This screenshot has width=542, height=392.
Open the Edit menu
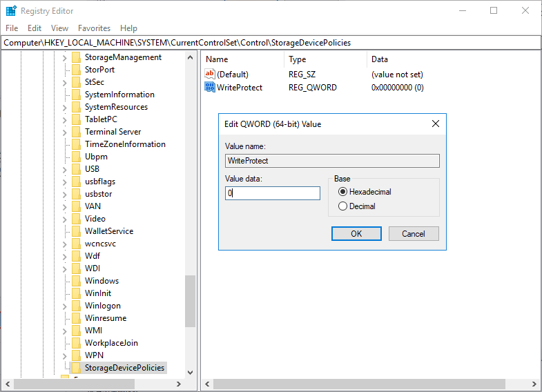[35, 28]
